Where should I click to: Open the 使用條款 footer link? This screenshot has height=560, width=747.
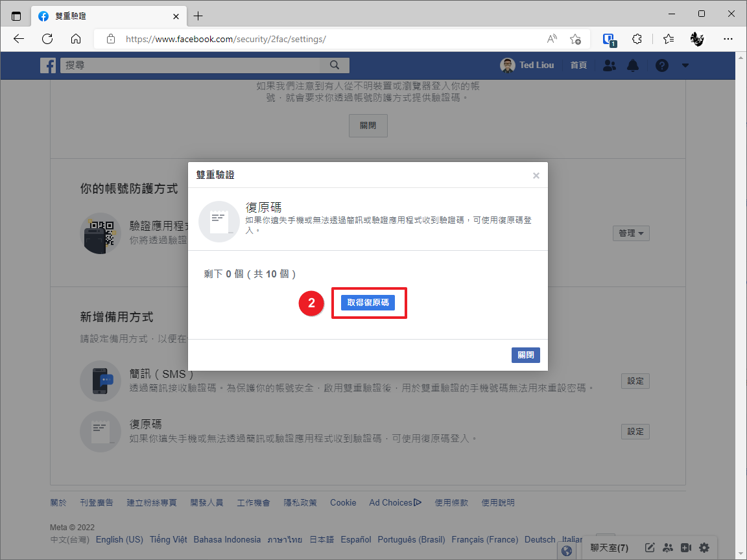[x=451, y=502]
